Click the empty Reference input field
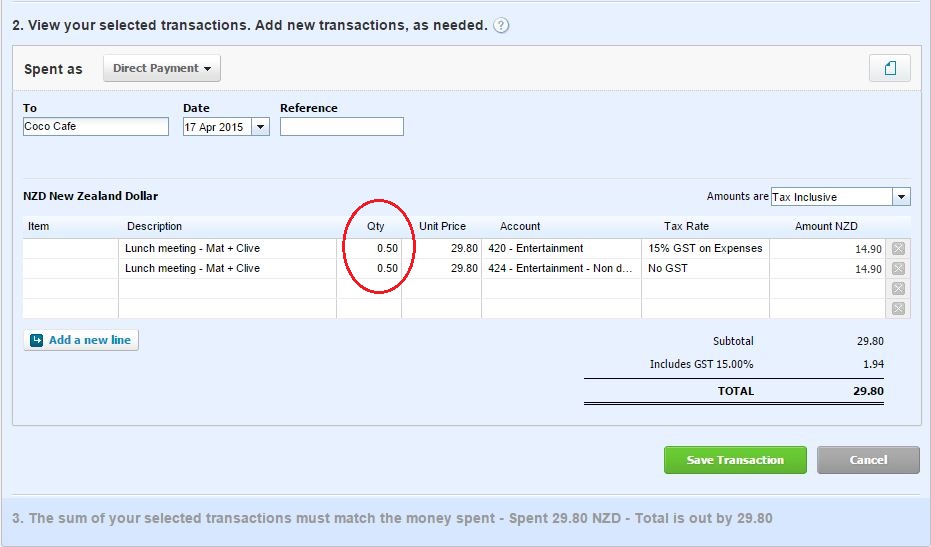931x547 pixels. tap(341, 127)
